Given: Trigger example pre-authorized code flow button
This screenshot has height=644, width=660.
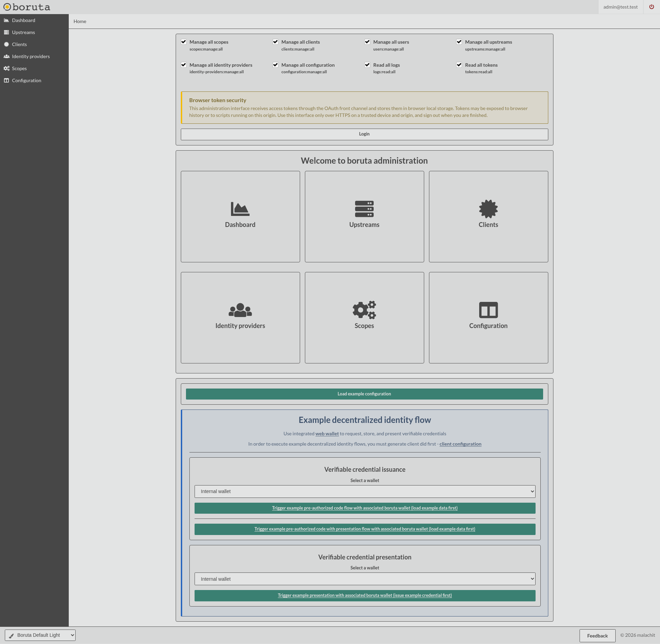Looking at the screenshot, I should [x=365, y=508].
